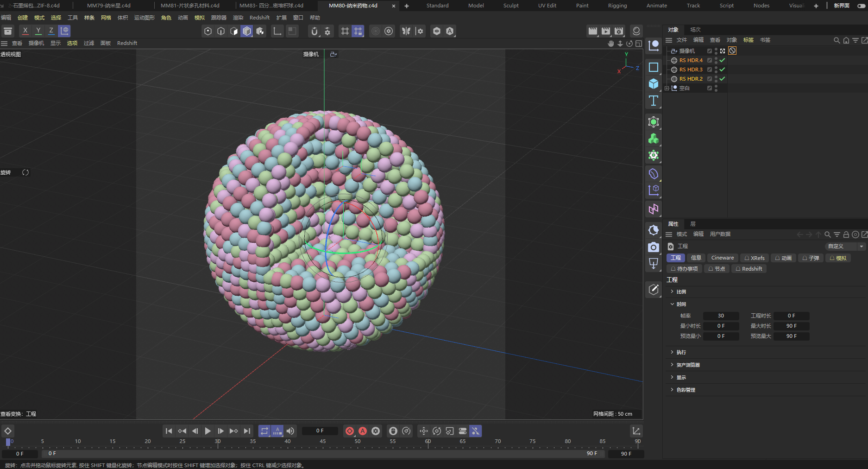The height and width of the screenshot is (469, 868).
Task: Open the camera object tool
Action: (654, 247)
